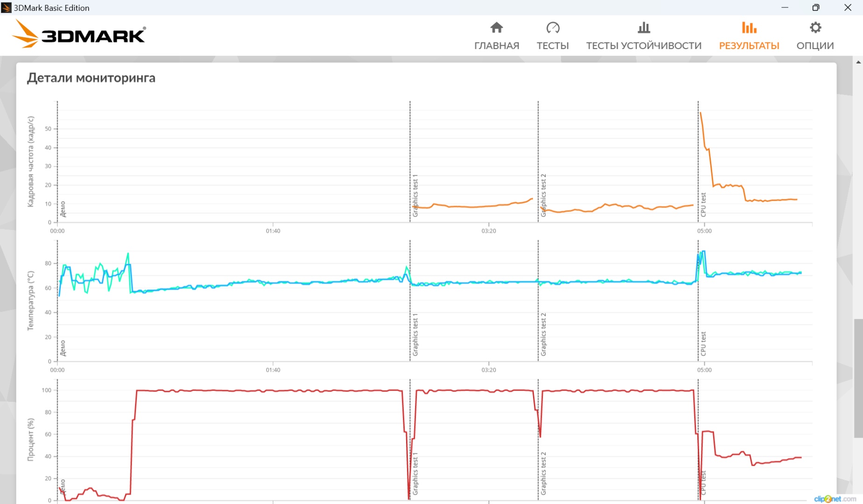The height and width of the screenshot is (504, 863).
Task: Click the Кадровая частота (кадр/с) axis label
Action: coord(31,161)
